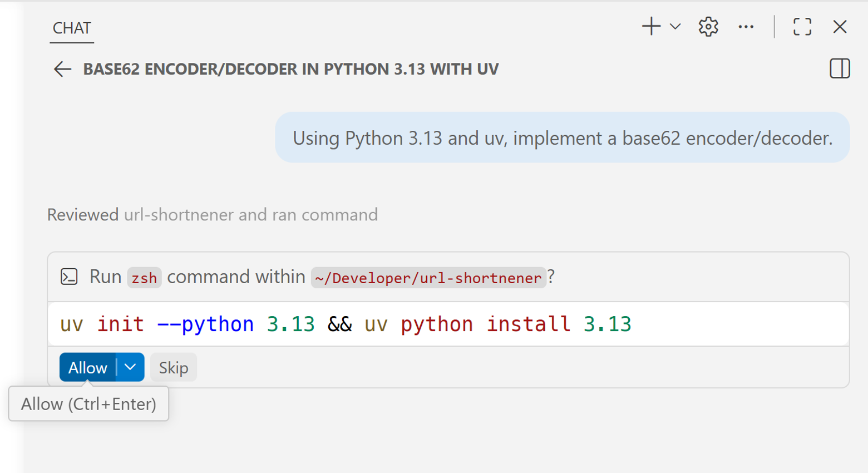
Task: Open the secondary side bar split icon
Action: point(840,69)
